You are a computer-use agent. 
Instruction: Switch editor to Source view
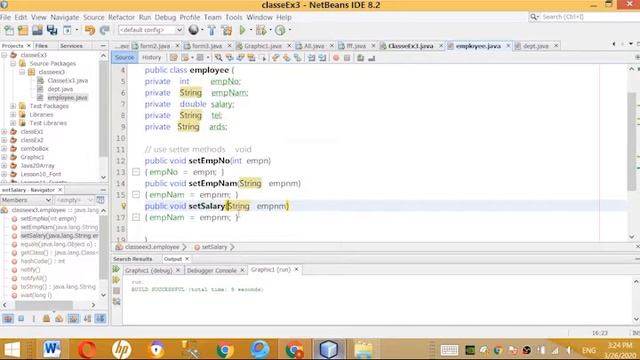coord(124,58)
